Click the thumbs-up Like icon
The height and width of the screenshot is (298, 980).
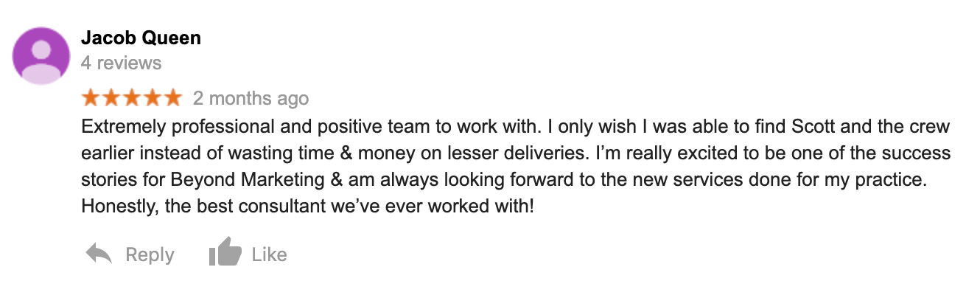click(225, 254)
